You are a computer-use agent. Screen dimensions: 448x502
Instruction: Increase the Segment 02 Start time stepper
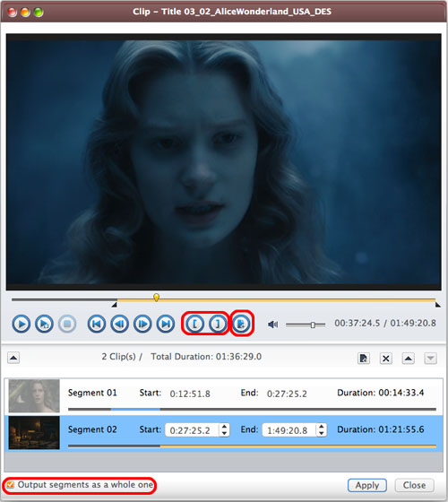click(224, 427)
